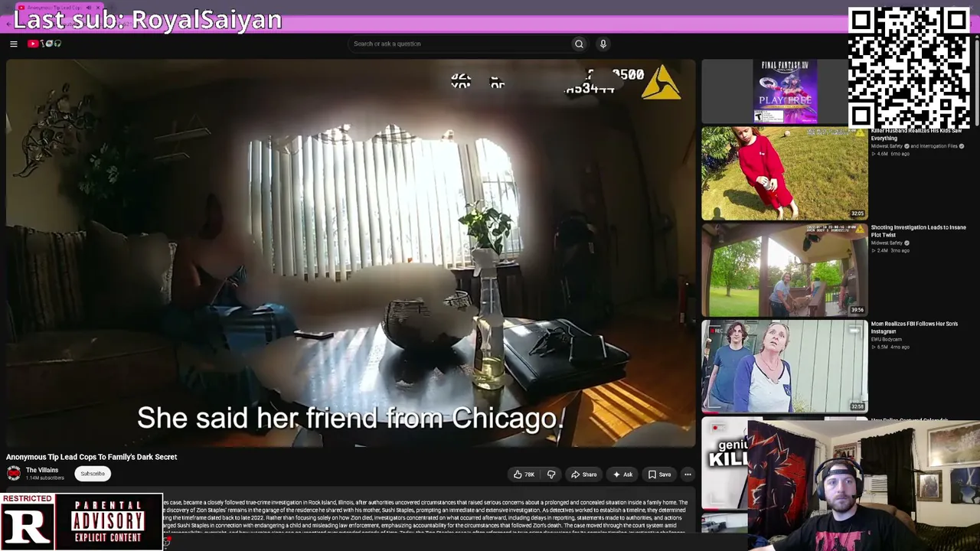Play the porch bodycam video thumbnail
The height and width of the screenshot is (551, 980).
pos(785,270)
